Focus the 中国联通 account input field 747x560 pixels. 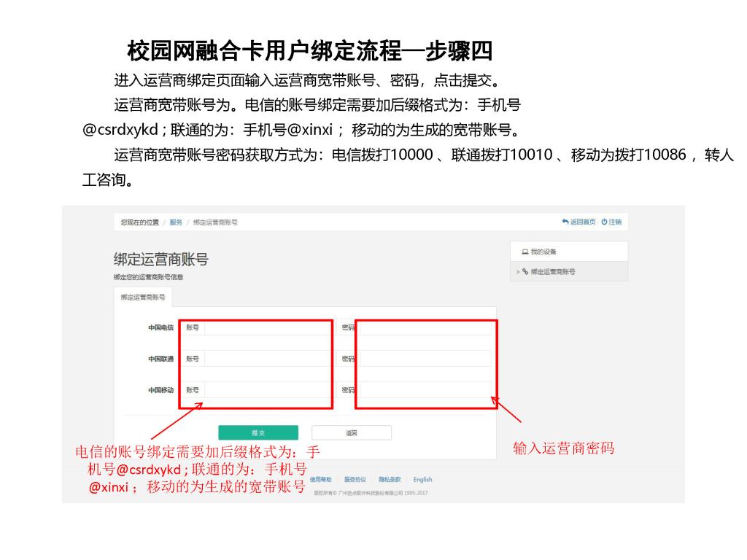(266, 359)
